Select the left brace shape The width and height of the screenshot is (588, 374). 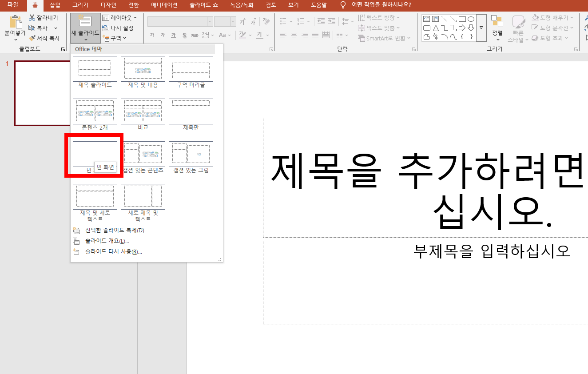coord(462,37)
